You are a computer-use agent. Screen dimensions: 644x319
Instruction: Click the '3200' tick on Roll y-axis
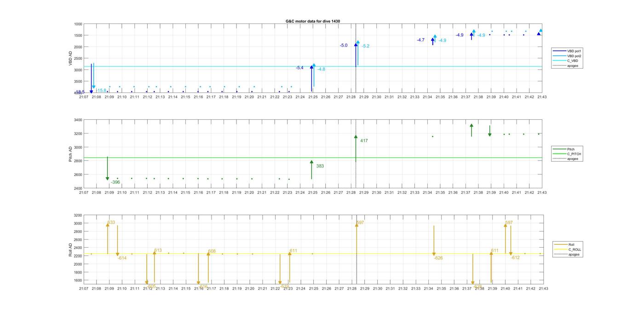click(78, 215)
